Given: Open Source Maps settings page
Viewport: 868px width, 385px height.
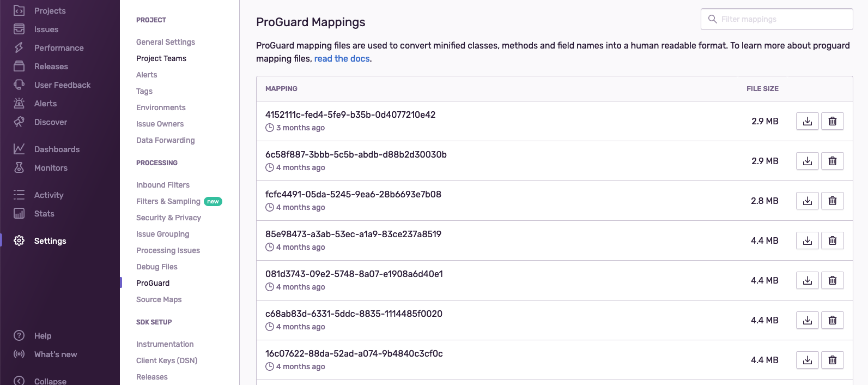Looking at the screenshot, I should (x=159, y=299).
